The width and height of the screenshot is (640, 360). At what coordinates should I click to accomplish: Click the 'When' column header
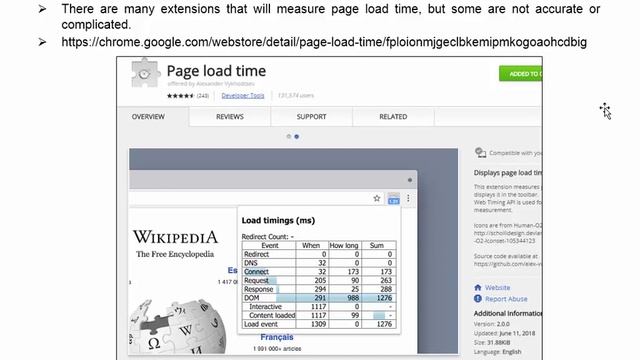(x=311, y=245)
